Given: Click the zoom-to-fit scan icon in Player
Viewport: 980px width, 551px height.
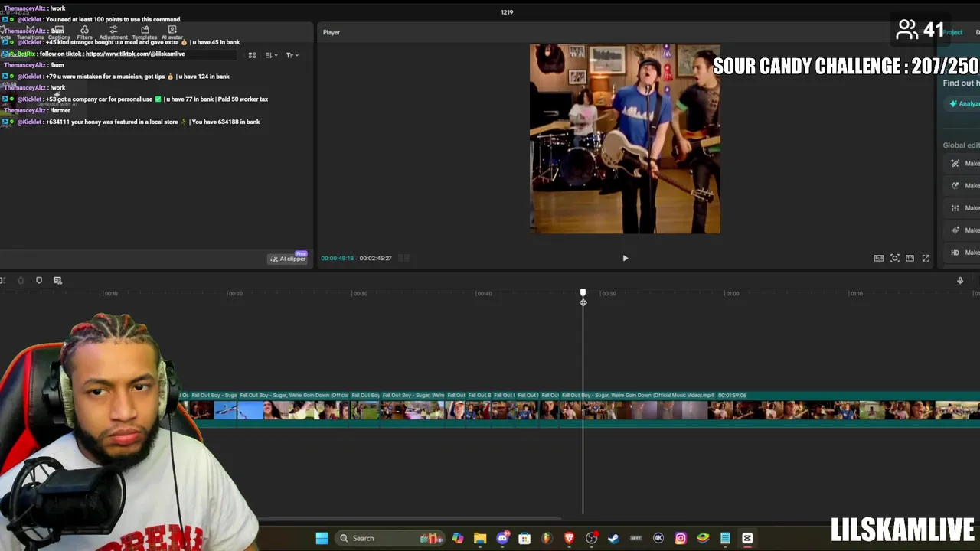Looking at the screenshot, I should [x=894, y=259].
